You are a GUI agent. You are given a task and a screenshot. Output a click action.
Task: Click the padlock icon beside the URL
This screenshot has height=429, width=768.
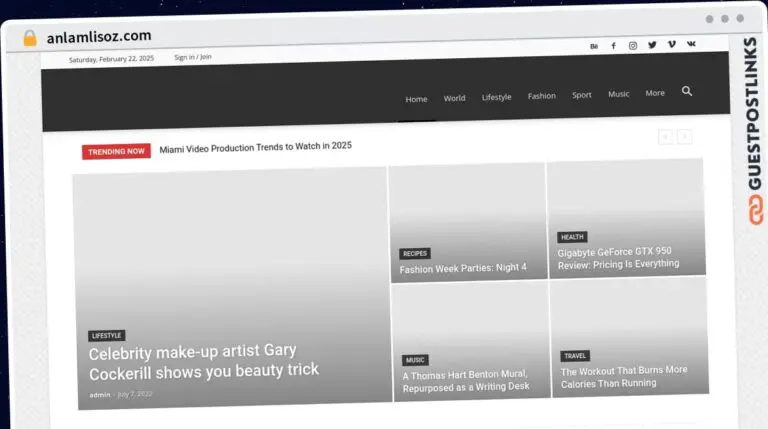click(30, 37)
